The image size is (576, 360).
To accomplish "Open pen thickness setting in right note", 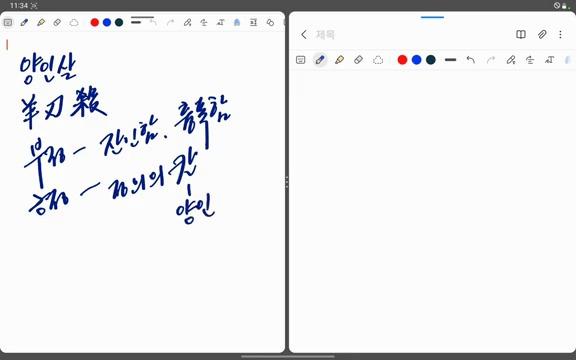I will click(x=450, y=60).
